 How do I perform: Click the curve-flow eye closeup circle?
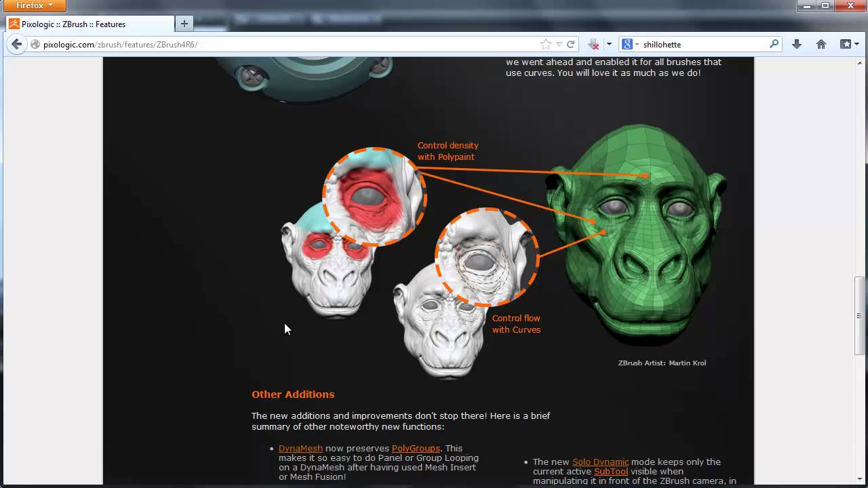point(487,258)
